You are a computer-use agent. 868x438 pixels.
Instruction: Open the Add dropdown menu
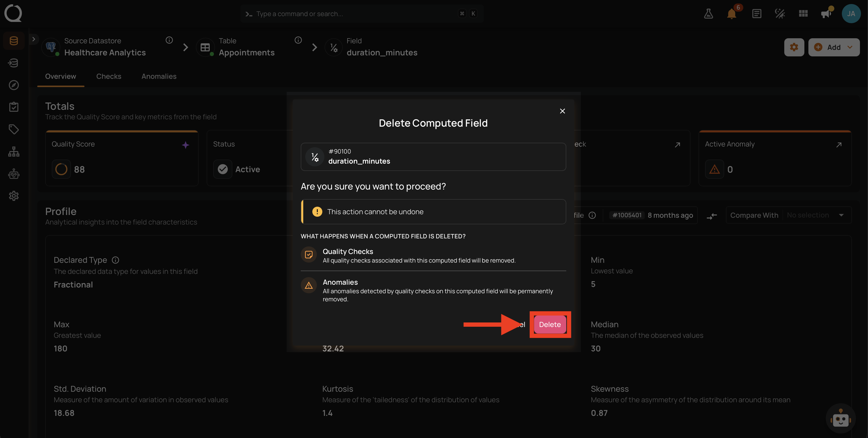point(834,47)
